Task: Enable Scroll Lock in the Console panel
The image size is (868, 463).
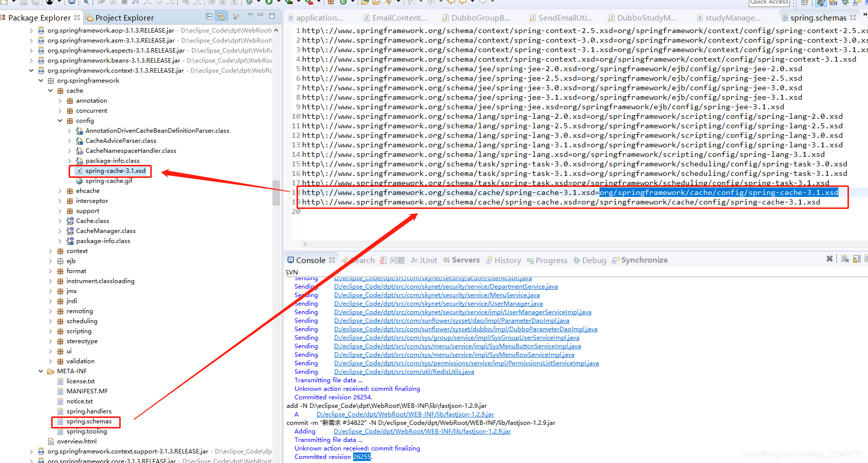Action: coord(857,259)
